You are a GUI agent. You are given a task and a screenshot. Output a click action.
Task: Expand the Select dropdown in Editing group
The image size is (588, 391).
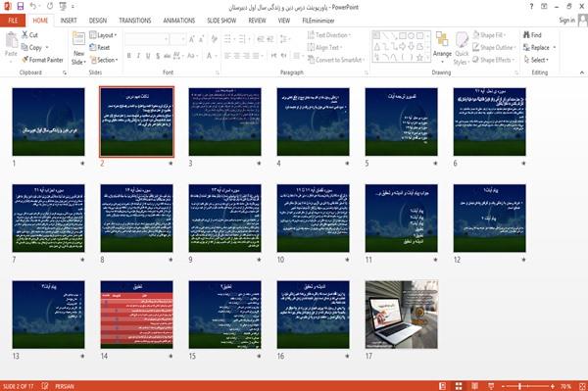[x=536, y=60]
